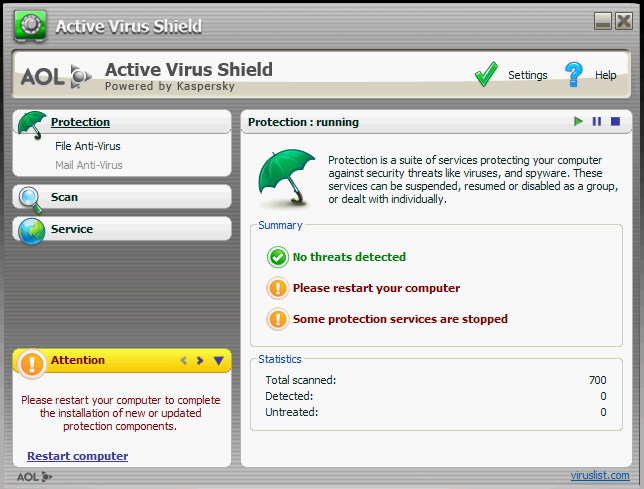Viewport: 644px width, 489px height.
Task: Pause protection using the pause button
Action: coord(597,122)
